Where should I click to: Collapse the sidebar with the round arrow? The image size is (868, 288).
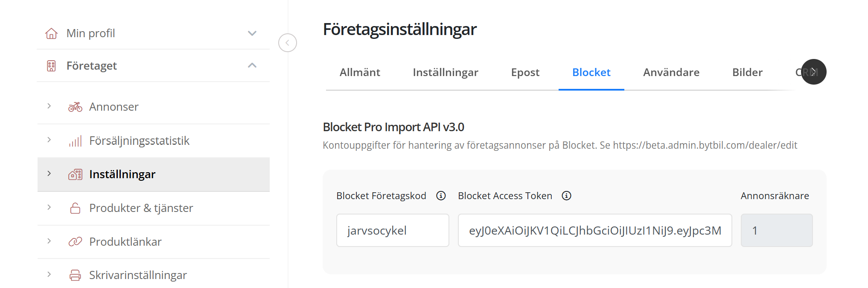coord(288,43)
